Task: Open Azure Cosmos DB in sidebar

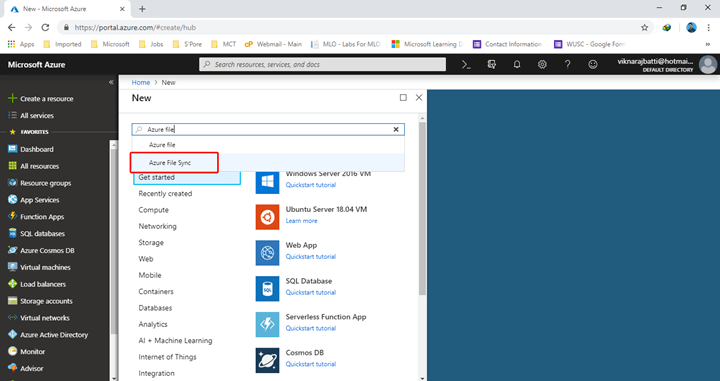Action: point(41,251)
